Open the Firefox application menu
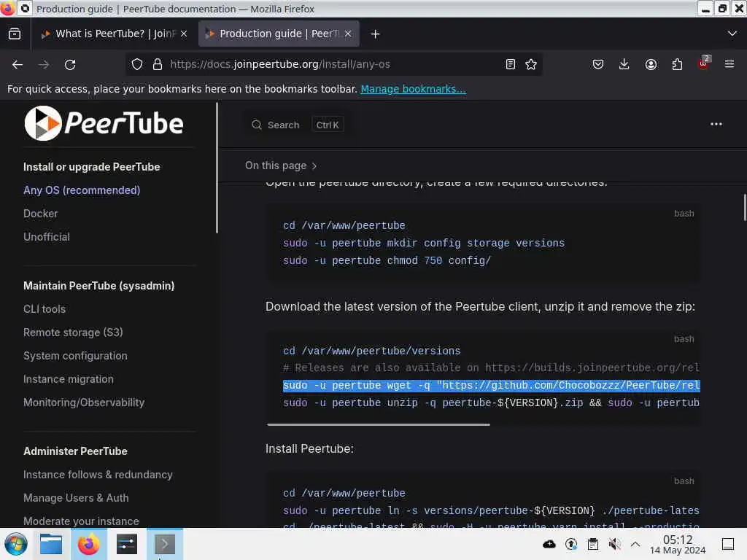This screenshot has height=560, width=747. 729,64
